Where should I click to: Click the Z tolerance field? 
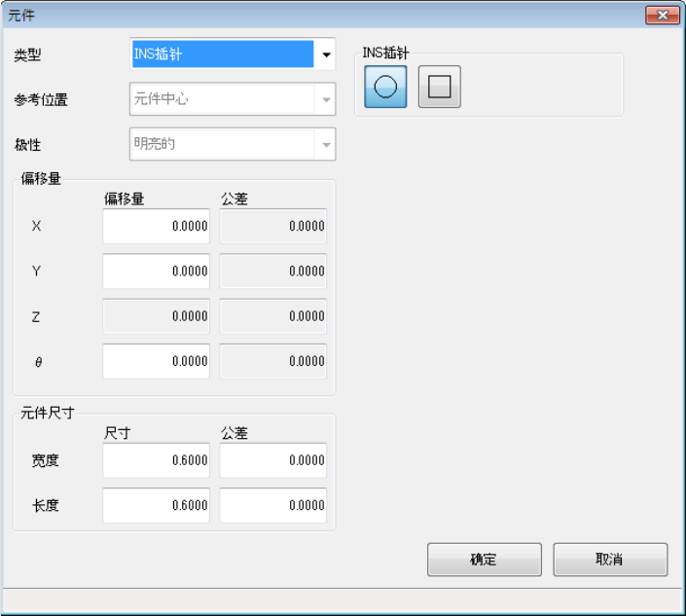coord(273,316)
